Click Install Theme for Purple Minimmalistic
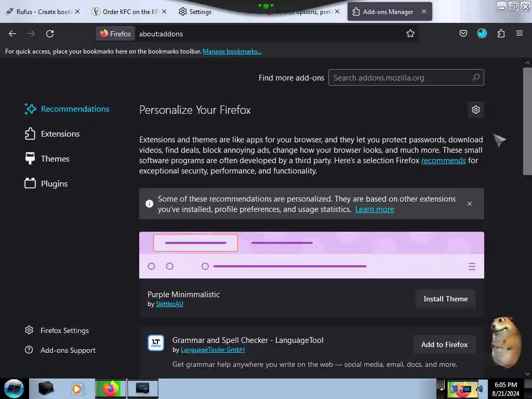This screenshot has height=399, width=532. point(445,299)
